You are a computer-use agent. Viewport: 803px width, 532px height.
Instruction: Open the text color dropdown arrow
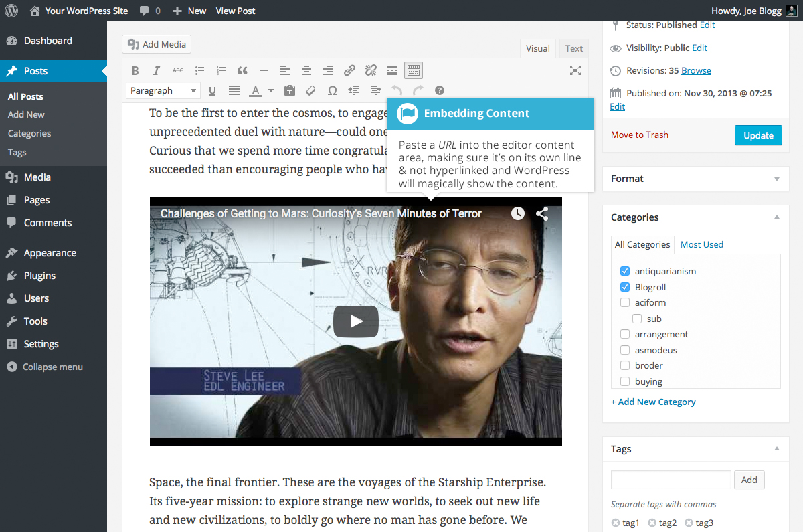click(x=271, y=90)
